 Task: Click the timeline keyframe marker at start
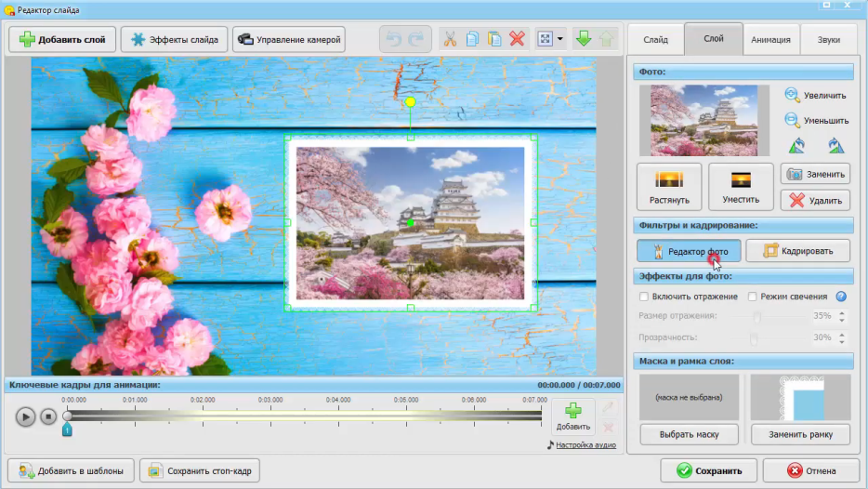67,430
